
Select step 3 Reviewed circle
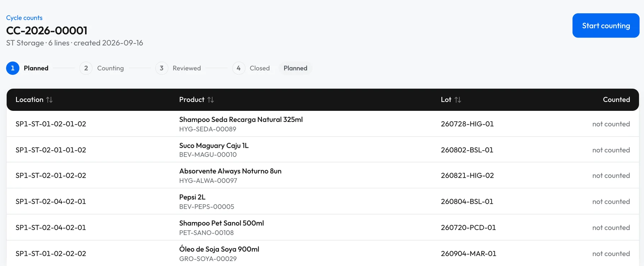(x=162, y=68)
